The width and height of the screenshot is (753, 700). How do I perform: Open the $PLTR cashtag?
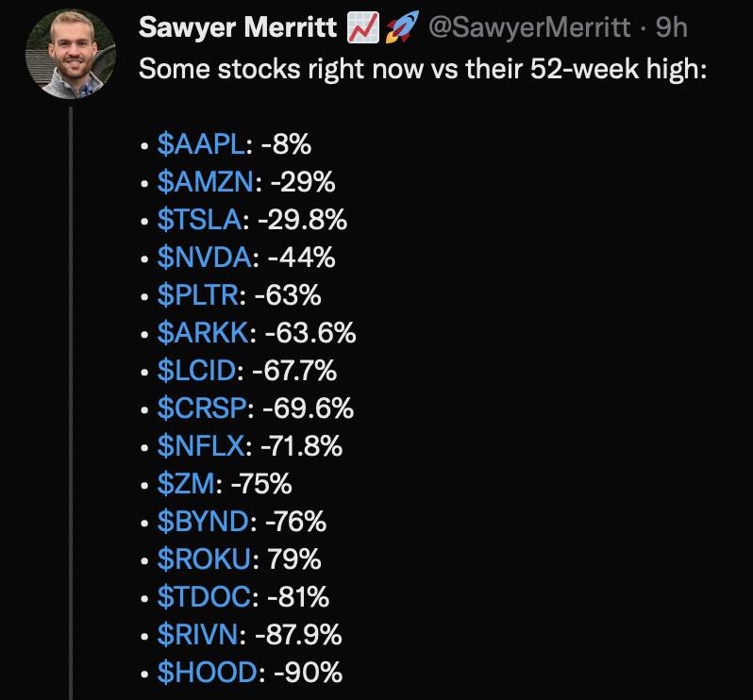coord(198,294)
